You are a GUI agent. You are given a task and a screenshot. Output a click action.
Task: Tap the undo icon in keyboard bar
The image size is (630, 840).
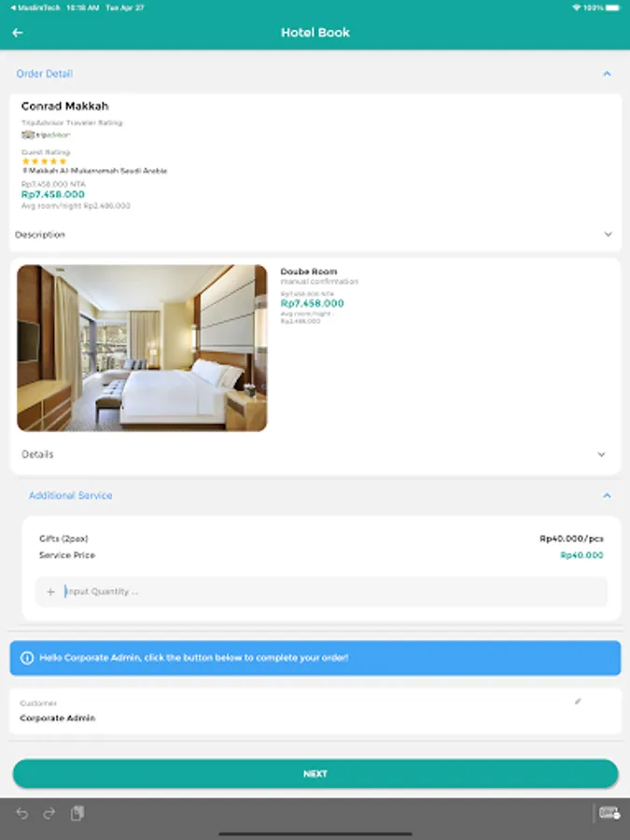click(x=22, y=813)
